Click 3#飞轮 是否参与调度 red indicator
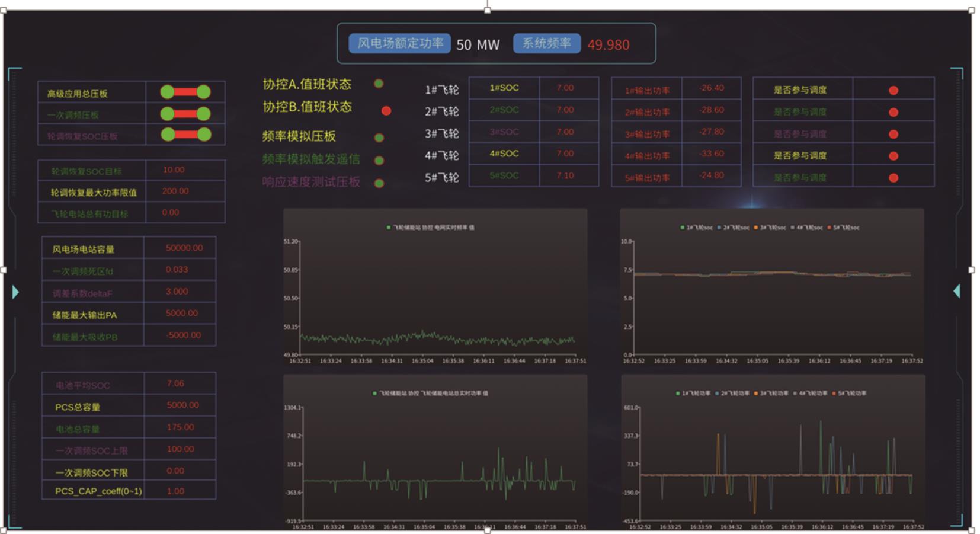Viewport: 980px width, 534px height. coord(893,135)
